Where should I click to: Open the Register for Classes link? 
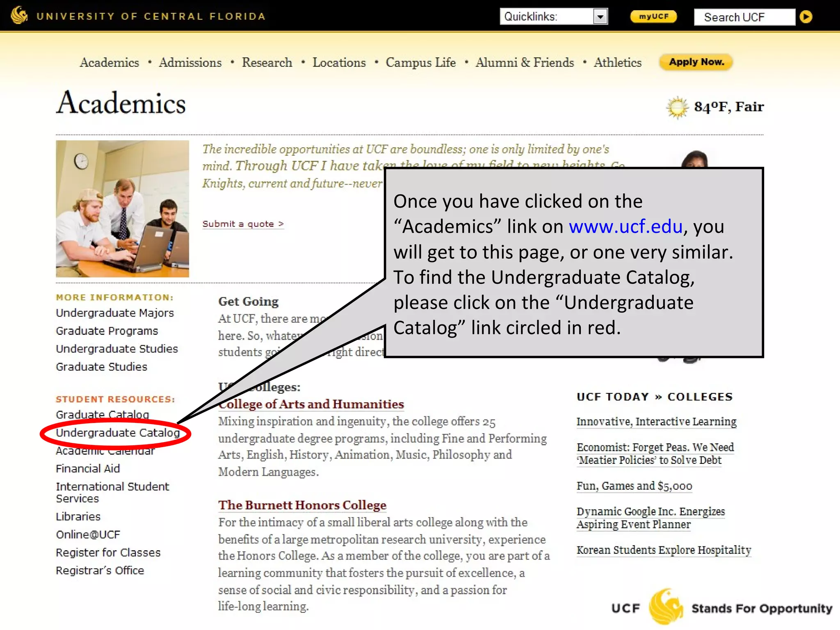pyautogui.click(x=108, y=552)
